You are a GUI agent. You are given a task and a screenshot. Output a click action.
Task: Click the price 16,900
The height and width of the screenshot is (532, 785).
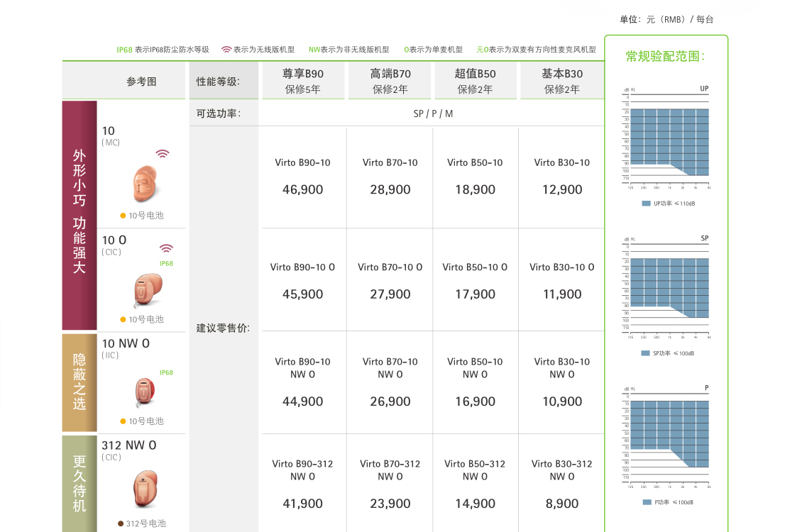pos(475,401)
